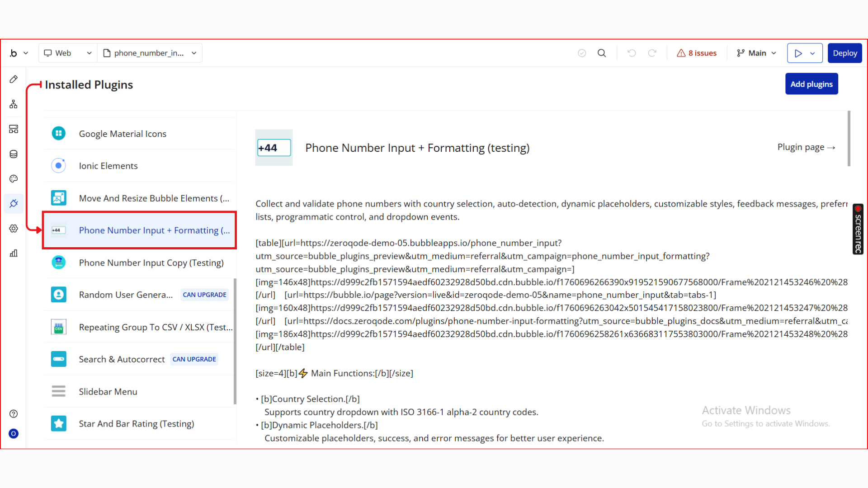Select Slidebar Menu plugin in list
This screenshot has height=488, width=868.
pos(108,392)
